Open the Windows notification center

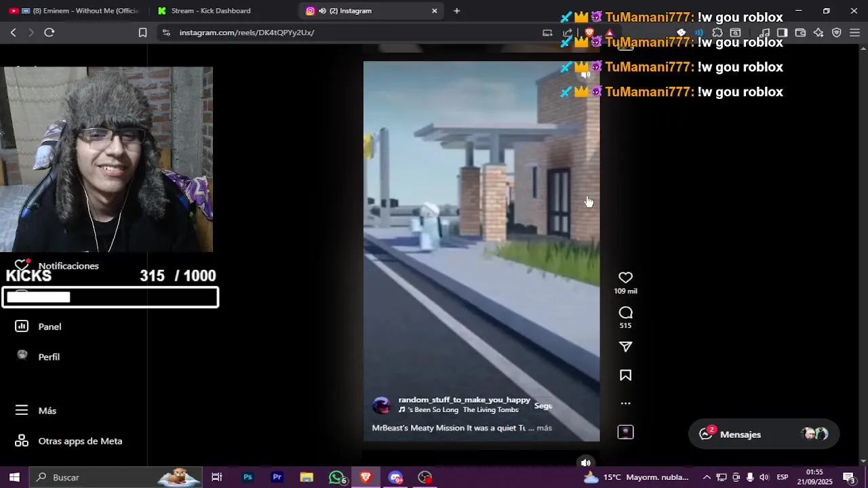849,477
